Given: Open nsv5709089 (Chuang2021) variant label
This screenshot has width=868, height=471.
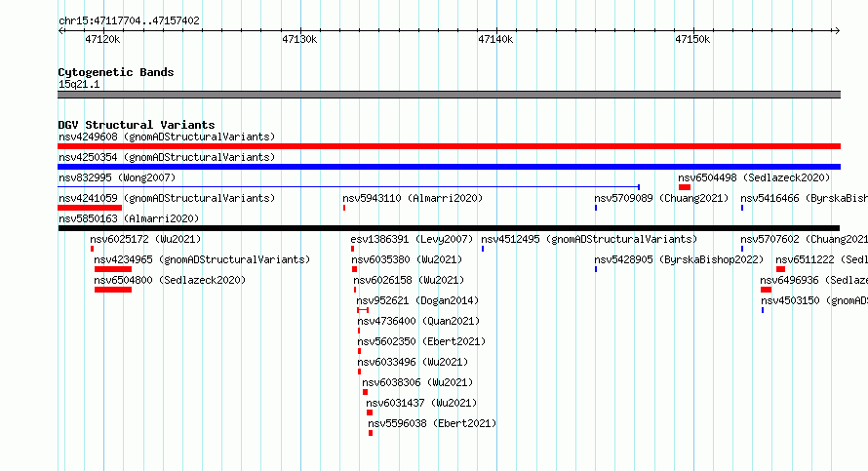Looking at the screenshot, I should coord(661,198).
